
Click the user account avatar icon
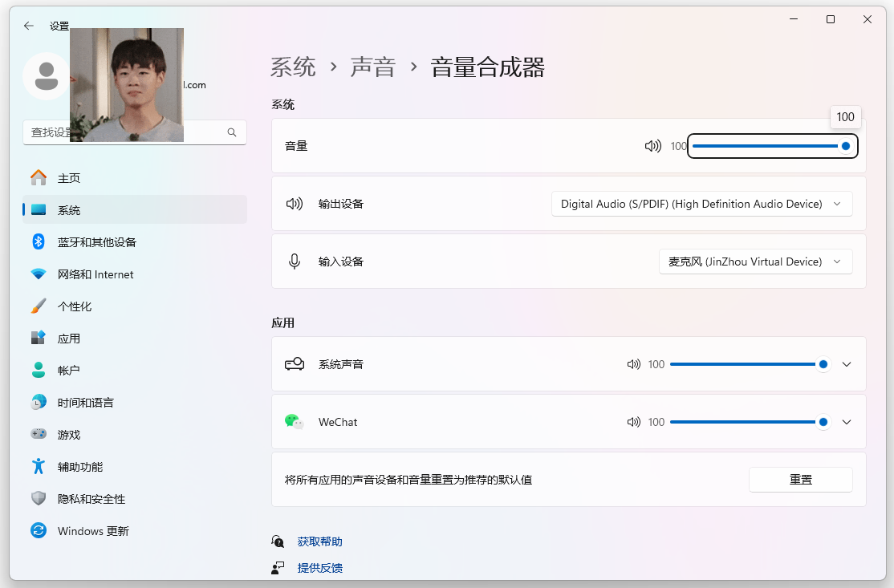47,76
